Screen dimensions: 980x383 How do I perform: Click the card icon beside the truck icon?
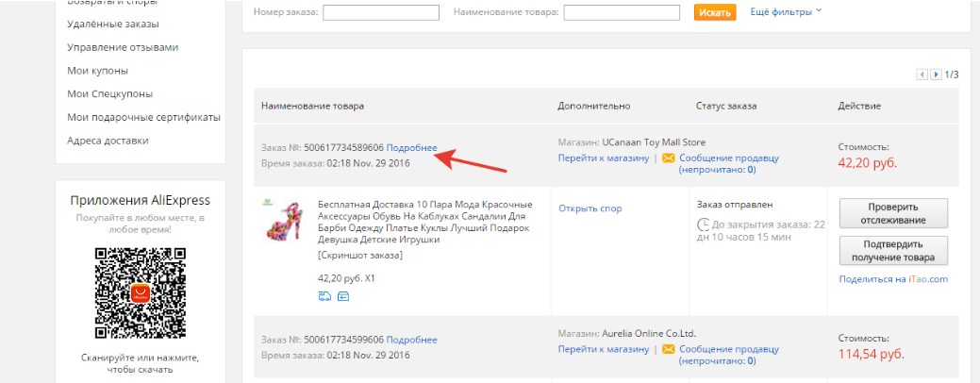pos(343,296)
